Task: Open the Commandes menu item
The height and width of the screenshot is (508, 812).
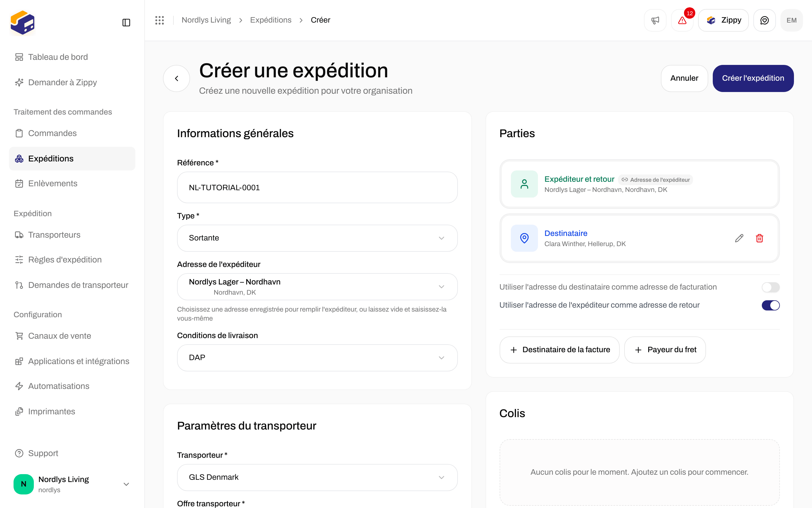Action: (72, 133)
